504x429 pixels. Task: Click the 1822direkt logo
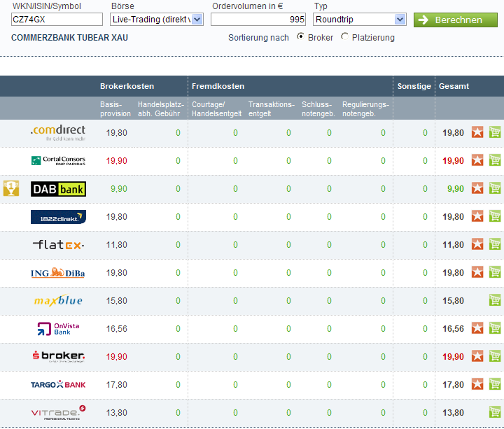[x=58, y=217]
